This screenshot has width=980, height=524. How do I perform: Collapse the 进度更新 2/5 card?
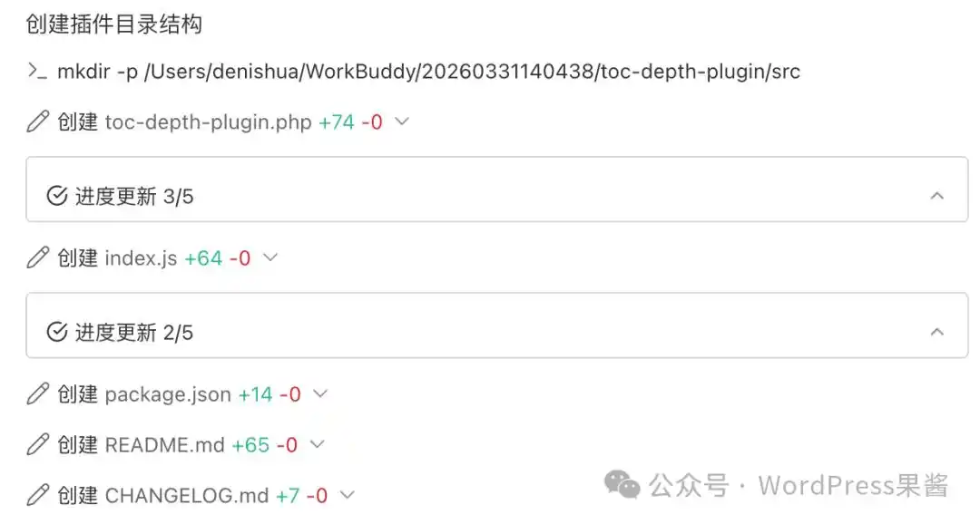937,330
